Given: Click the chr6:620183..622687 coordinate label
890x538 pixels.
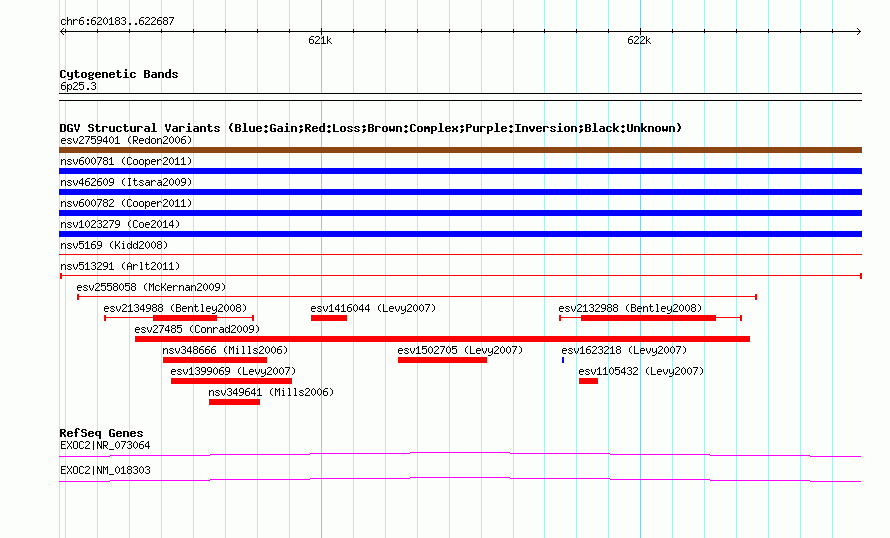Looking at the screenshot, I should tap(117, 21).
